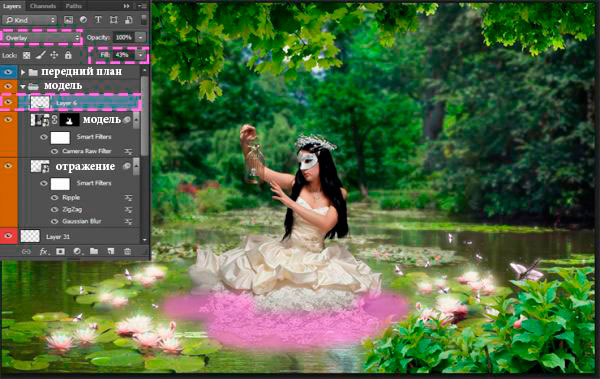This screenshot has height=379, width=600.
Task: Toggle the layer filtering switch
Action: [x=144, y=20]
